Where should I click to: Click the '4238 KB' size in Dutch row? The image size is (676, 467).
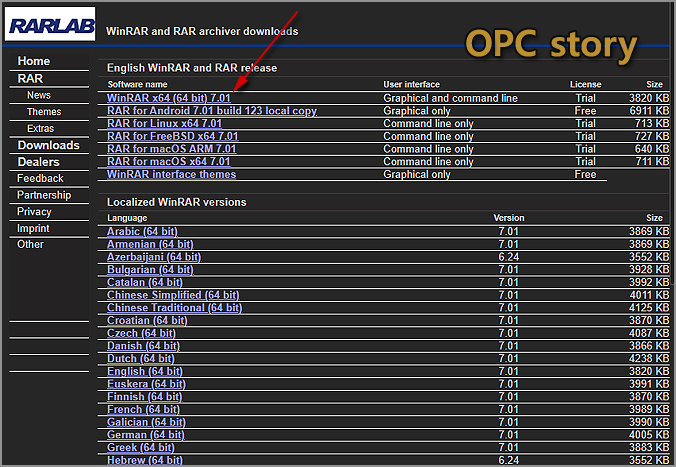pos(649,359)
